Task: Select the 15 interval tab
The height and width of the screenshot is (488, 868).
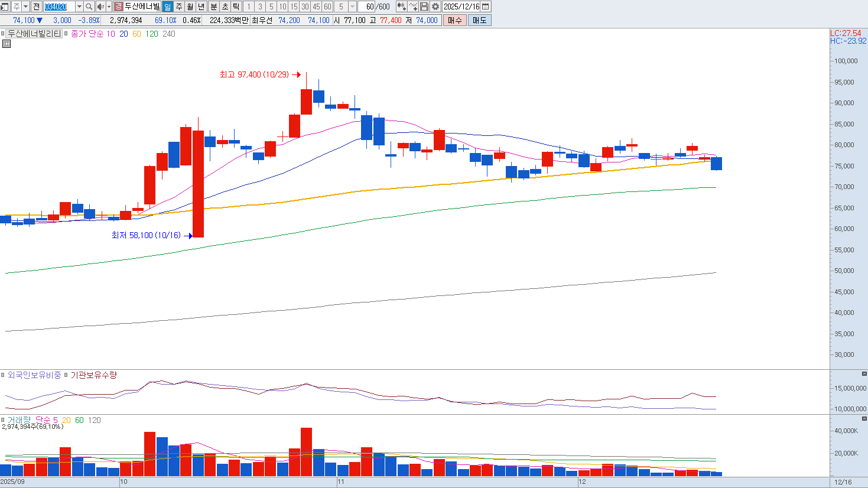Action: point(294,6)
